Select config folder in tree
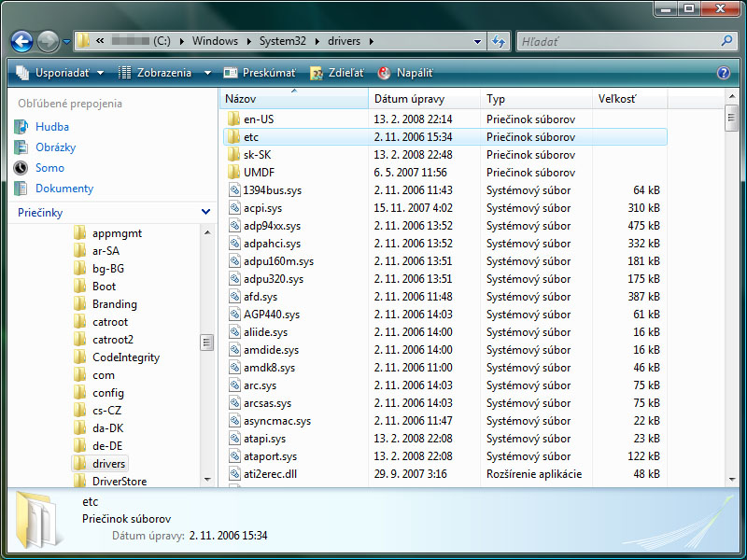This screenshot has width=747, height=560. click(x=108, y=393)
